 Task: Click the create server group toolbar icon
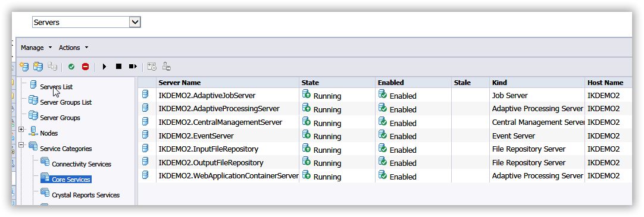click(38, 67)
